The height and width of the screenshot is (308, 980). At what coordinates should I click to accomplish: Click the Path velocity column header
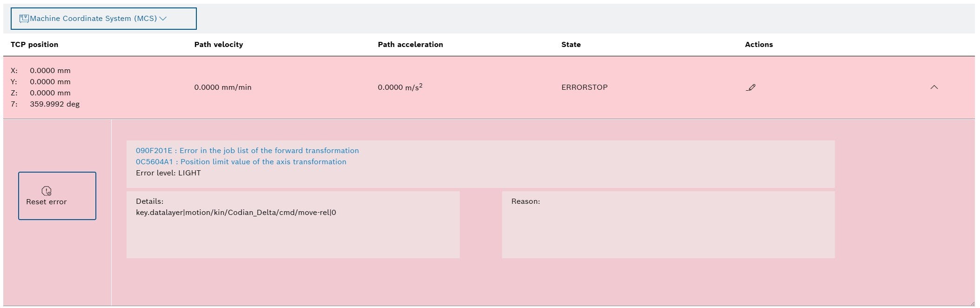(x=218, y=45)
